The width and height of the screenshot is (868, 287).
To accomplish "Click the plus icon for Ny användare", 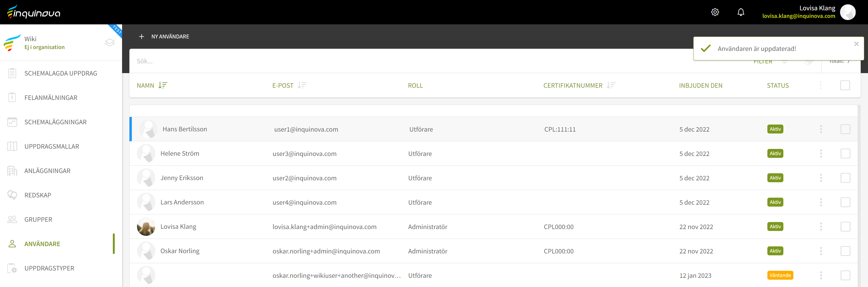I will coord(142,37).
